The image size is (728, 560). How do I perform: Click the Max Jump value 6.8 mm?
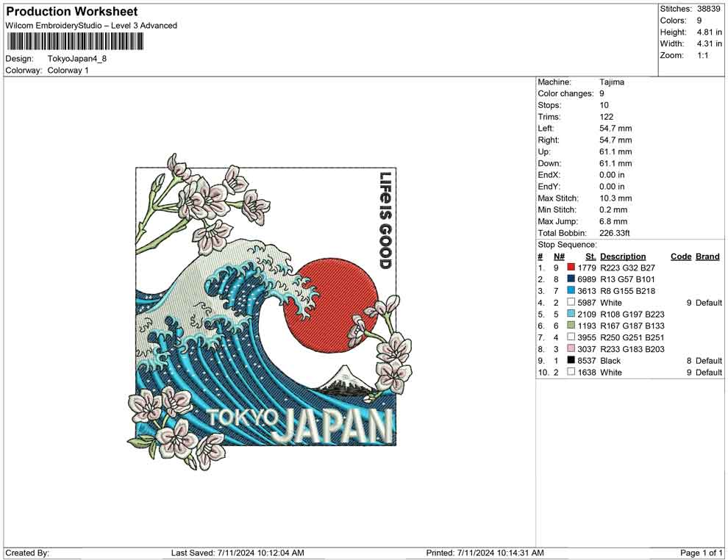(x=613, y=221)
